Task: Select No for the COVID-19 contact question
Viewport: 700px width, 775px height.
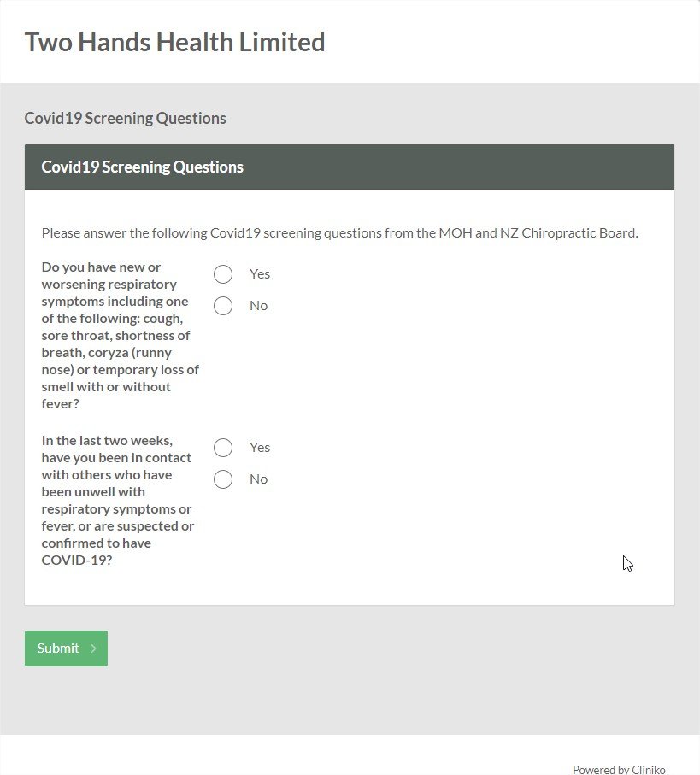Action: tap(223, 479)
